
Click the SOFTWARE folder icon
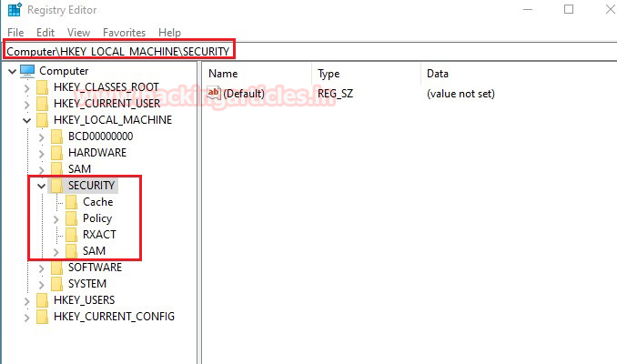pyautogui.click(x=56, y=268)
